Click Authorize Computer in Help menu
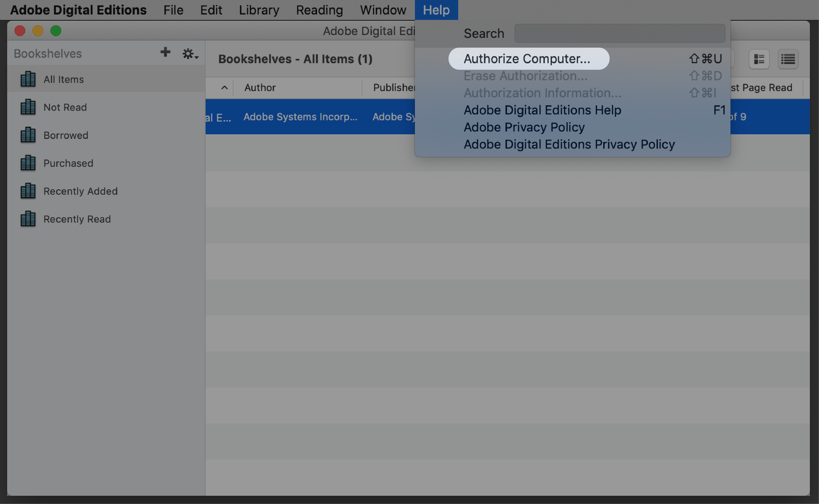Screen dimensions: 819x504 point(527,58)
